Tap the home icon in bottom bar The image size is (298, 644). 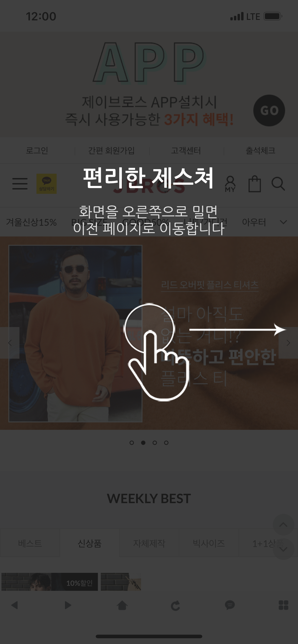coord(122,605)
